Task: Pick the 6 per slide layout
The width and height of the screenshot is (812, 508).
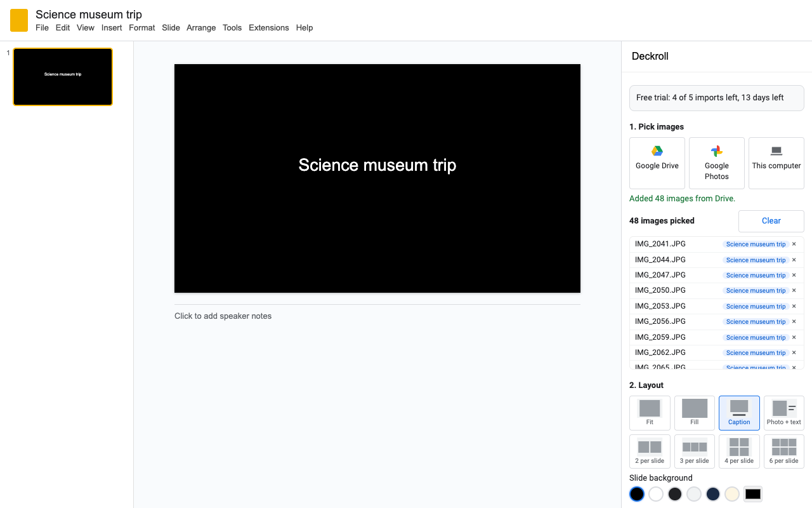Action: click(784, 451)
